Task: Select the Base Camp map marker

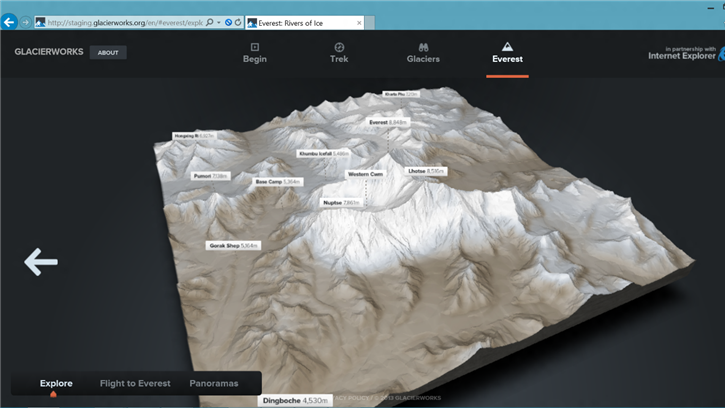Action: [x=277, y=182]
